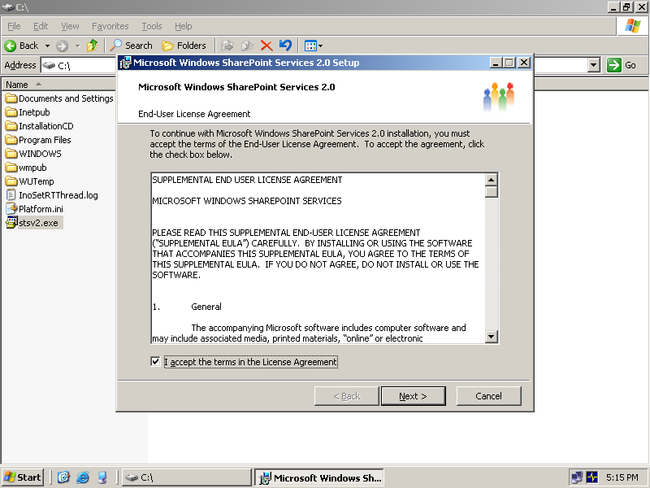Select the Program Files folder
The width and height of the screenshot is (650, 488).
[38, 140]
